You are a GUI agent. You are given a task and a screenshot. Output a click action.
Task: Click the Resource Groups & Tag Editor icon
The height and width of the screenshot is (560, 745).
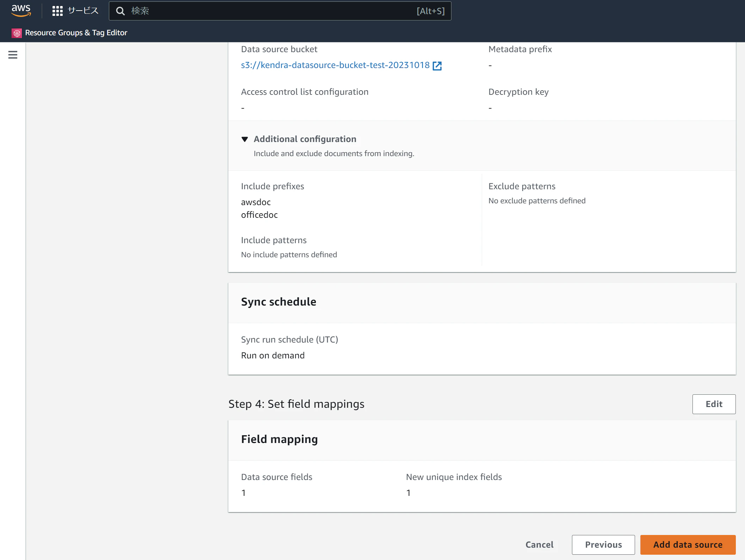[x=17, y=33]
